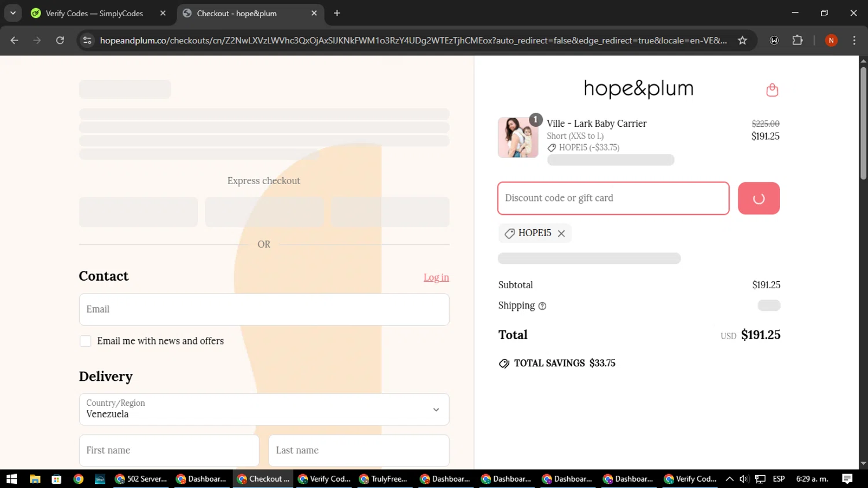Viewport: 868px width, 488px height.
Task: Click the Total price $191.25
Action: click(760, 335)
